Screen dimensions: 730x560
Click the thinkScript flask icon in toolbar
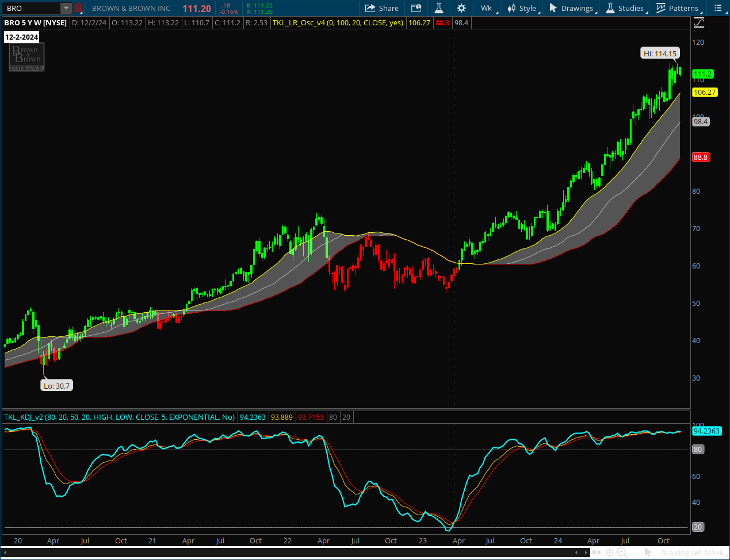click(x=438, y=8)
